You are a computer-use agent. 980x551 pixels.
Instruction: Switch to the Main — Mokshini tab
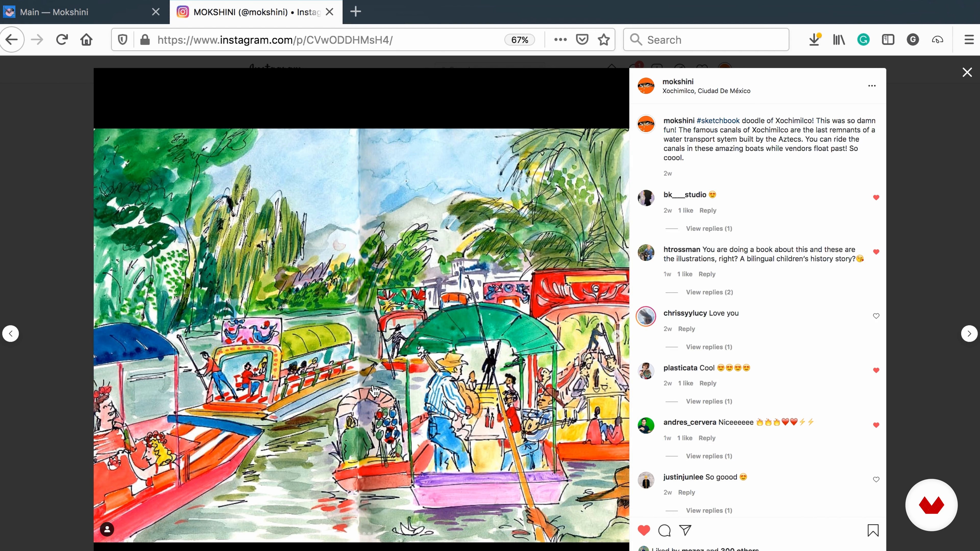84,12
